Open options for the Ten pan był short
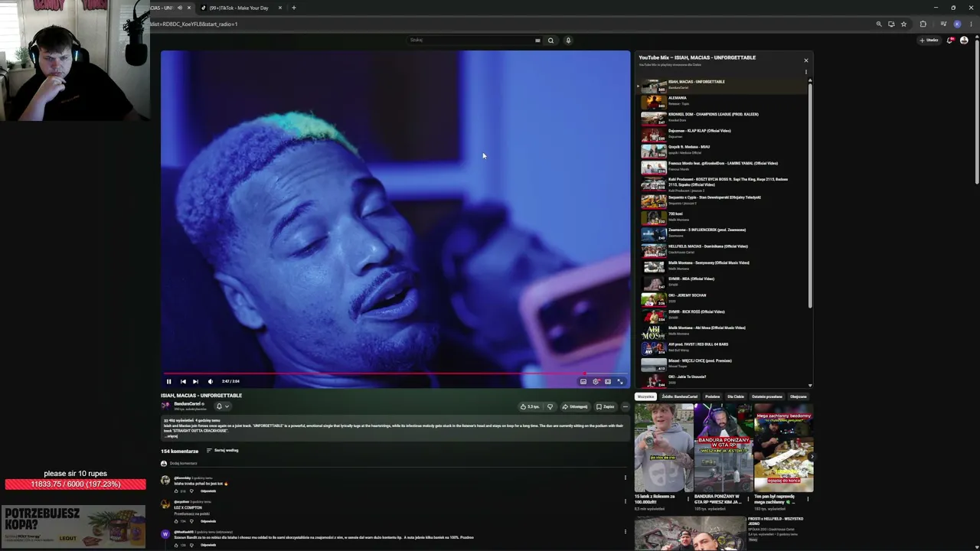Viewport: 980px width, 551px height. pos(808,499)
